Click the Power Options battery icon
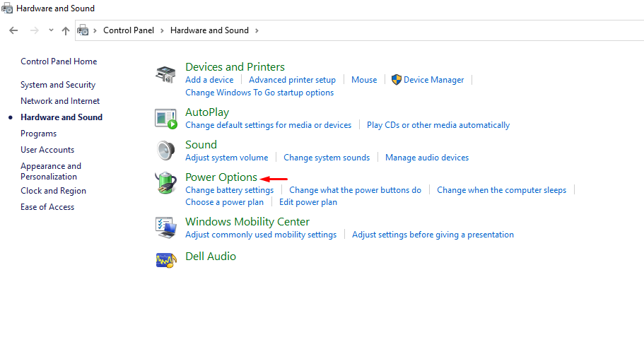 click(165, 183)
